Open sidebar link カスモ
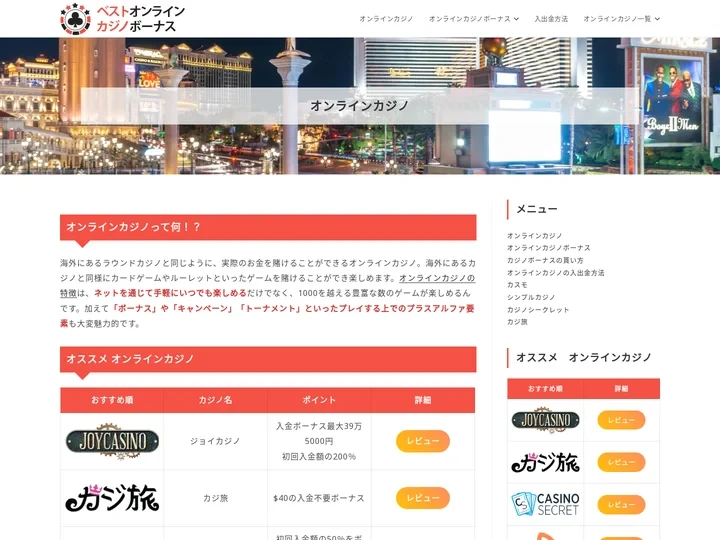The width and height of the screenshot is (720, 540). (x=517, y=285)
